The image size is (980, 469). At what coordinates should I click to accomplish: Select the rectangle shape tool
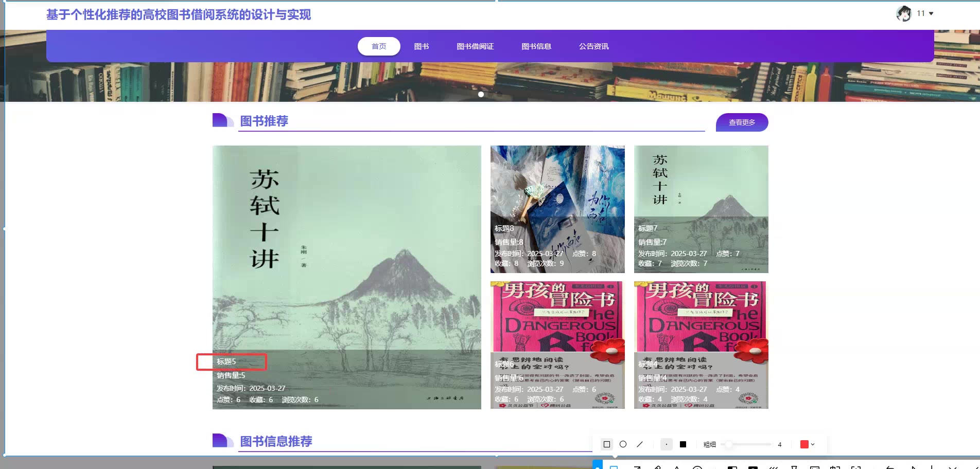click(607, 444)
